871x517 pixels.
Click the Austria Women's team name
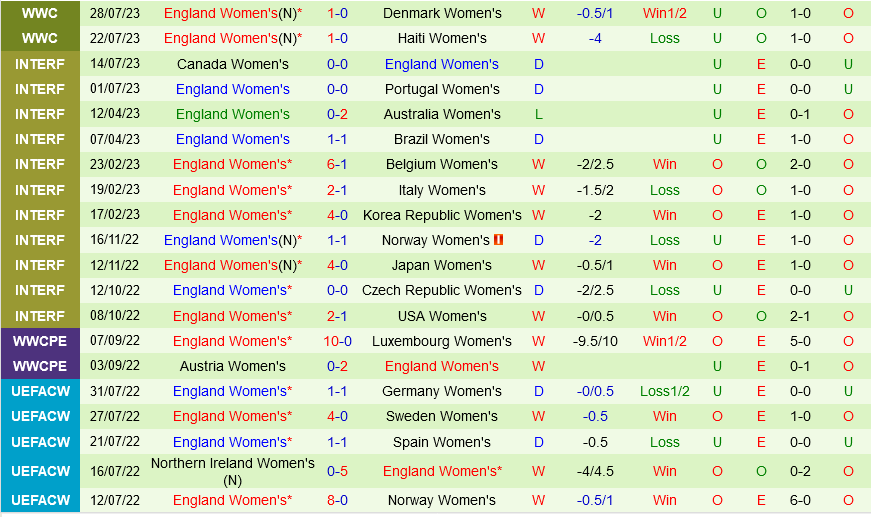(x=233, y=366)
